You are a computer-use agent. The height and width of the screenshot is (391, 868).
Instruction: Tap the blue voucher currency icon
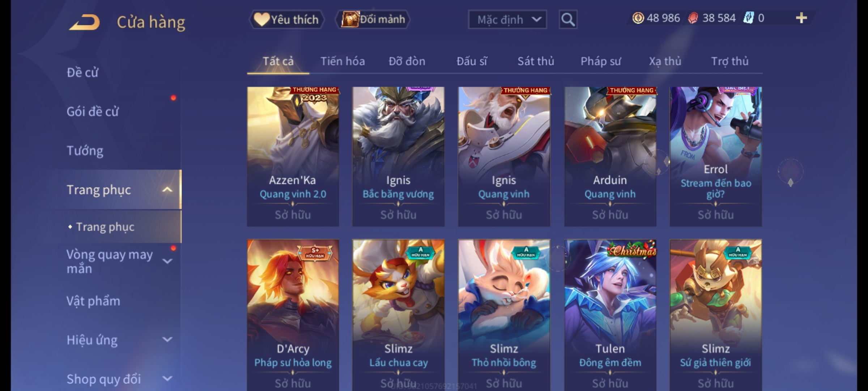tap(748, 18)
